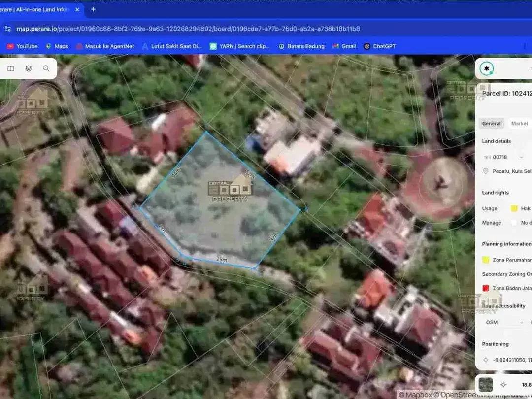Open the Gmail bookmark
532x399 pixels.
(344, 46)
